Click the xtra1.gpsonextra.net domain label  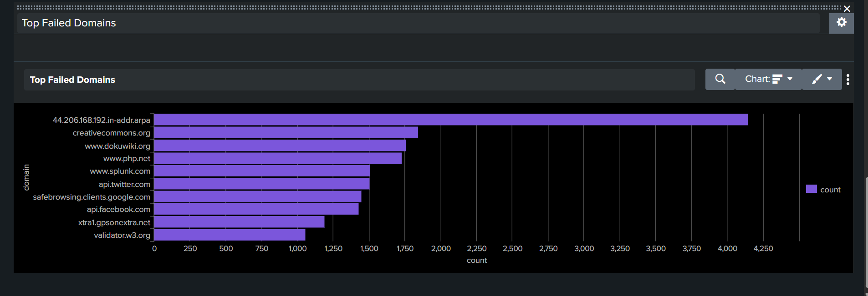[114, 222]
